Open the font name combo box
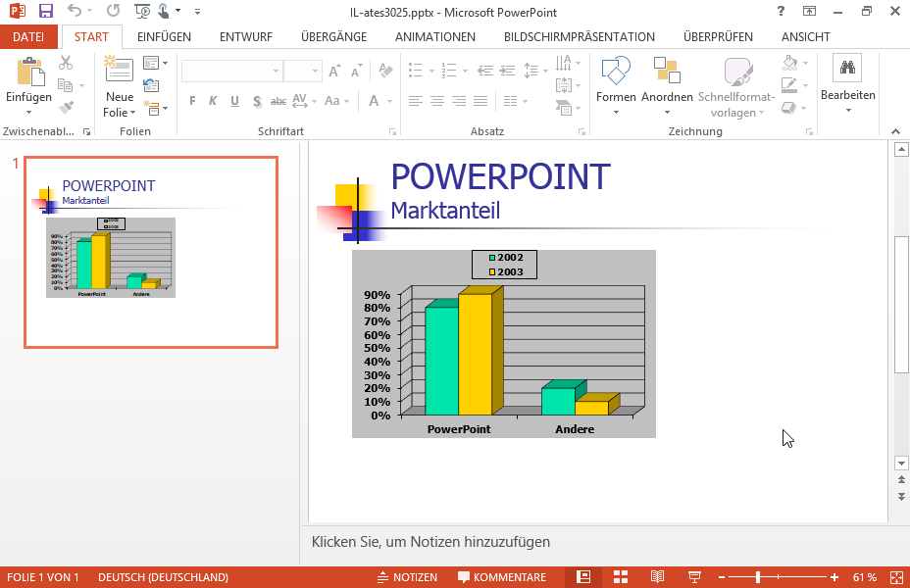910x588 pixels. [x=231, y=71]
